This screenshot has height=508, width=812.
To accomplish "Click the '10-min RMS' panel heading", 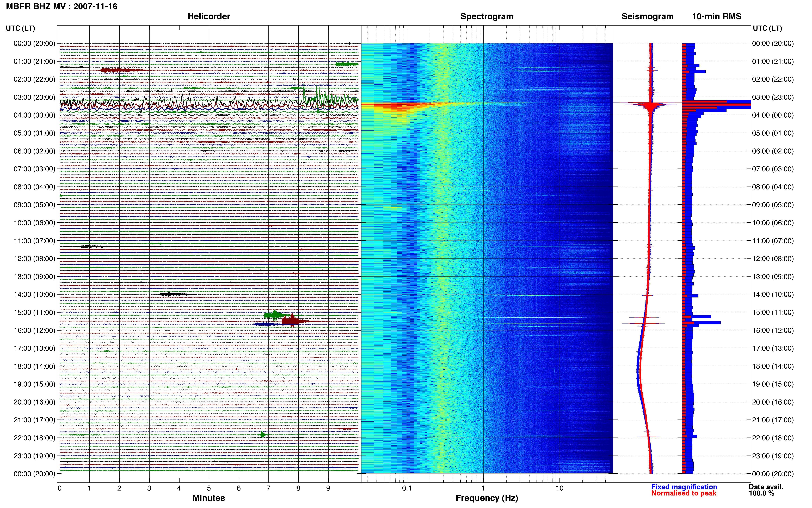I will [x=717, y=16].
